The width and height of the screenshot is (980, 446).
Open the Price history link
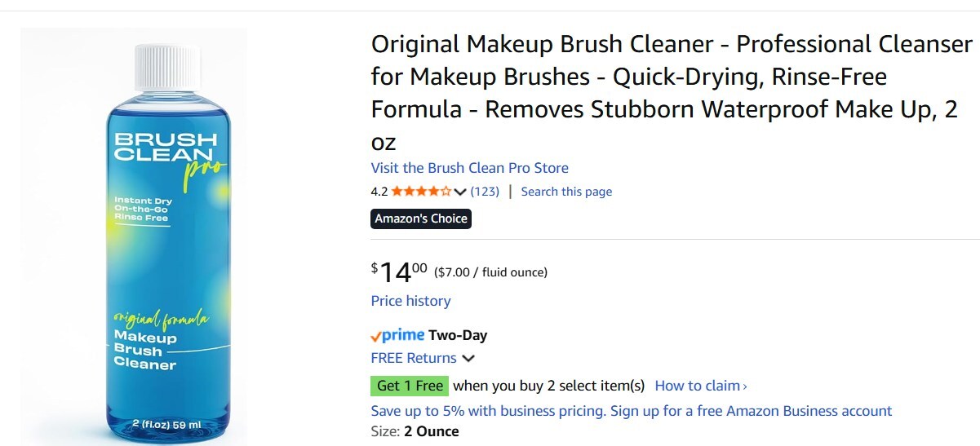(410, 301)
